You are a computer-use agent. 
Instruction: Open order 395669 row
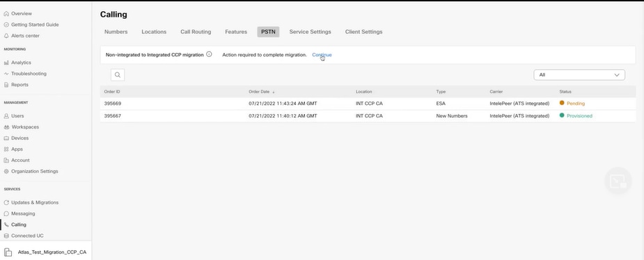pyautogui.click(x=368, y=104)
